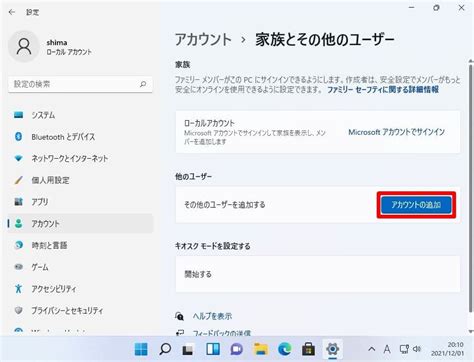Click the IME A indicator in tray
The height and width of the screenshot is (362, 474).
pyautogui.click(x=387, y=349)
